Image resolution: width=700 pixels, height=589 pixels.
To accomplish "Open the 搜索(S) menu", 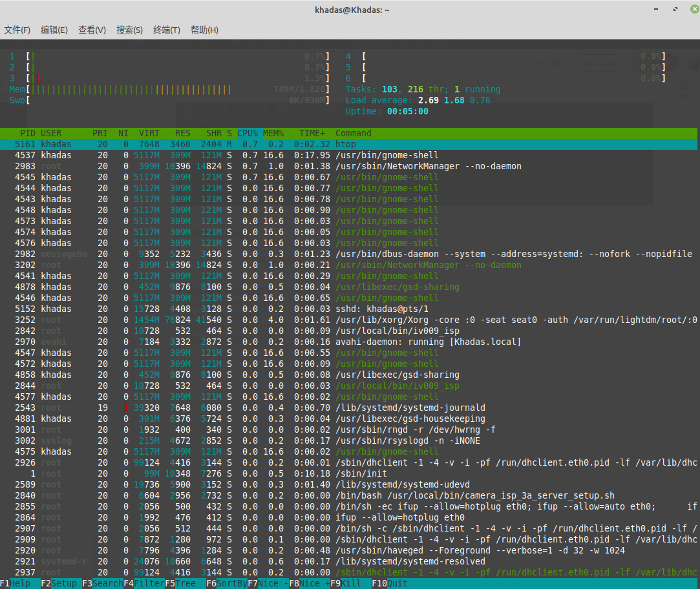I will pos(129,30).
